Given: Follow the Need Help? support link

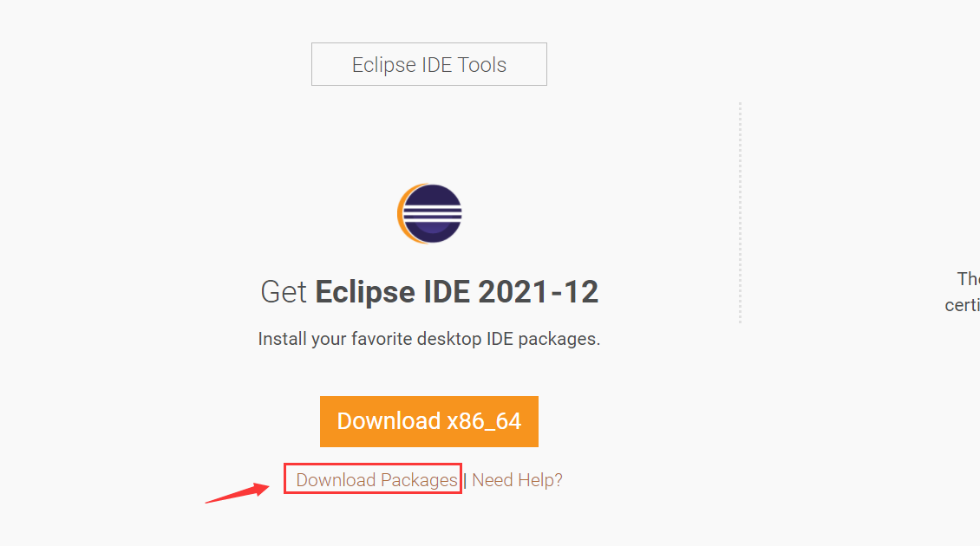Looking at the screenshot, I should 517,479.
